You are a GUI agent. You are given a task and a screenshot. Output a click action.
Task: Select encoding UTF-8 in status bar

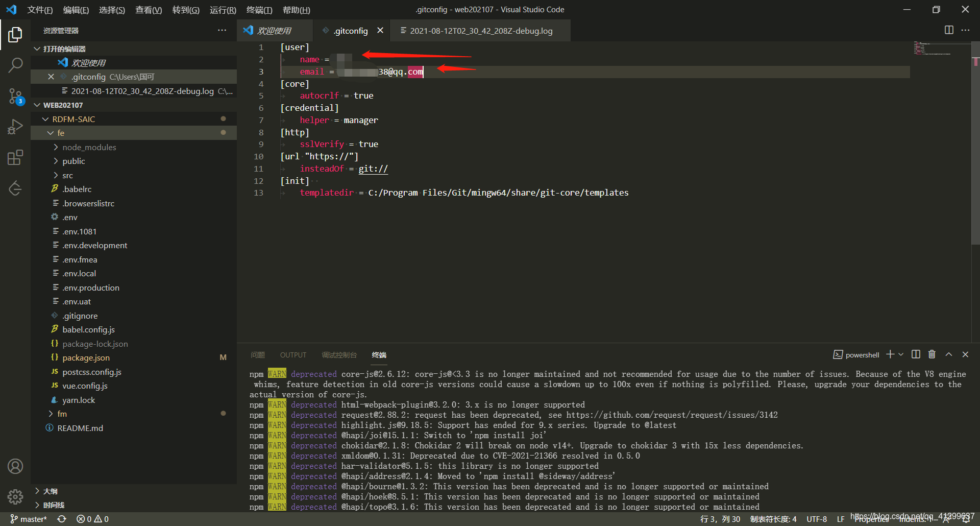[x=817, y=519]
